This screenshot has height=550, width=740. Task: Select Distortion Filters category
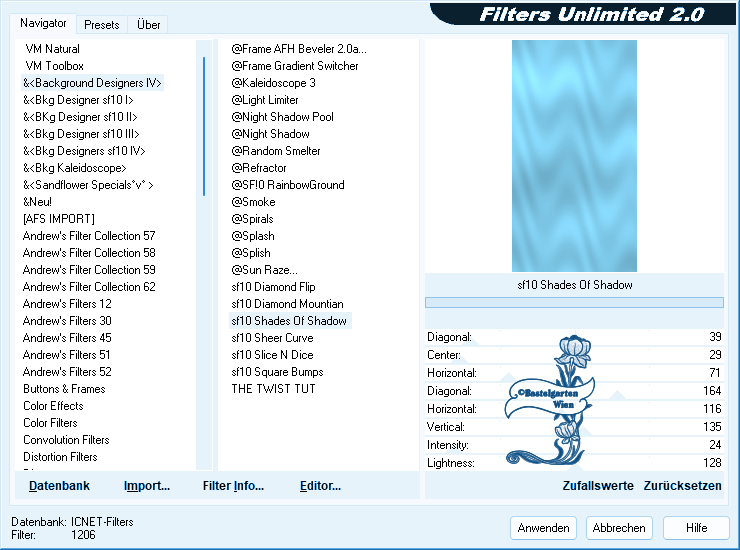pos(60,457)
